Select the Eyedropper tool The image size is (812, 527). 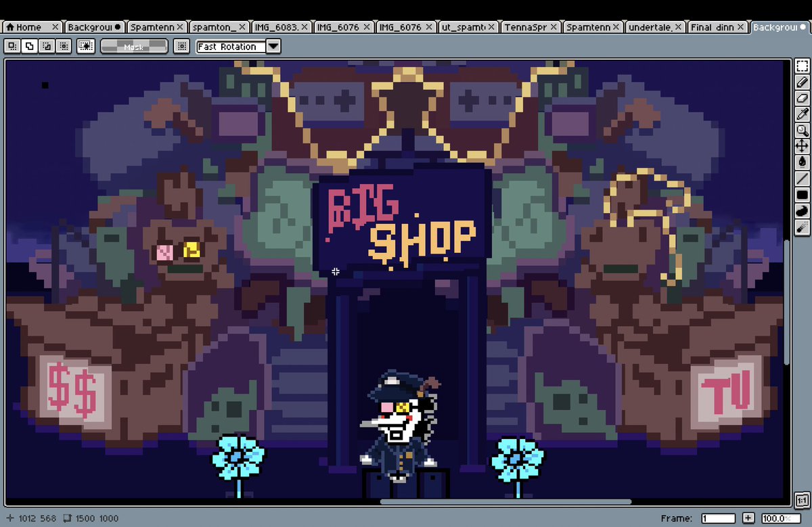(x=802, y=114)
